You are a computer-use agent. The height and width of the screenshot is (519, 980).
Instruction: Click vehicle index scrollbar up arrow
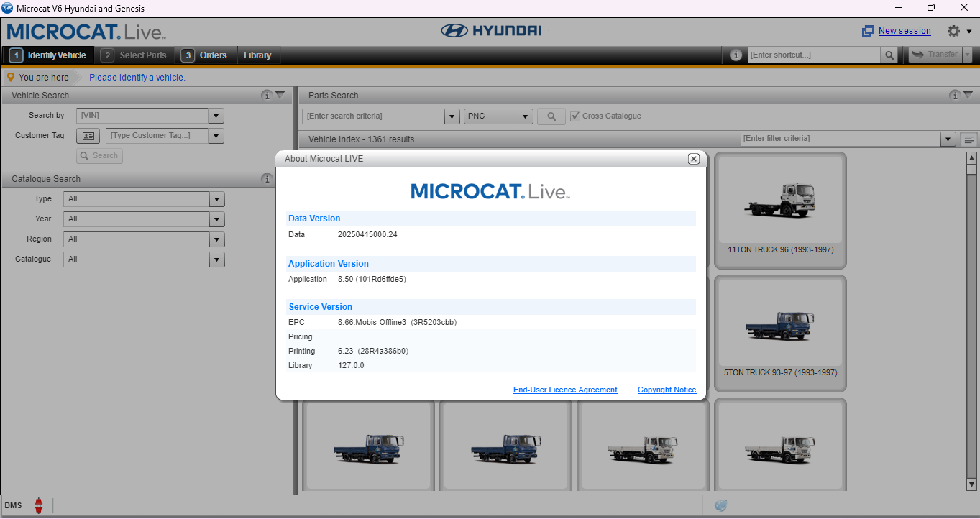click(972, 158)
